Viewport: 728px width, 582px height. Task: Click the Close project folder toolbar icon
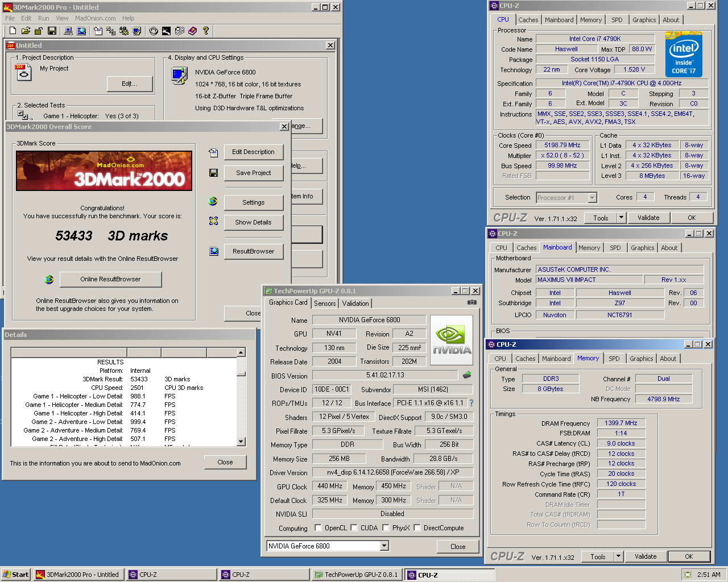pyautogui.click(x=39, y=31)
